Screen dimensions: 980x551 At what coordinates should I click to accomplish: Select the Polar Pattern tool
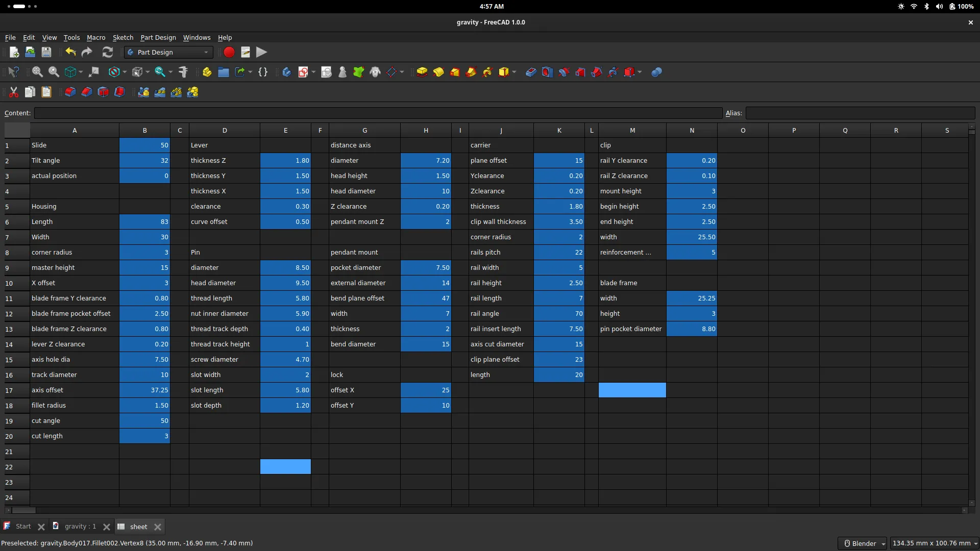click(x=176, y=92)
